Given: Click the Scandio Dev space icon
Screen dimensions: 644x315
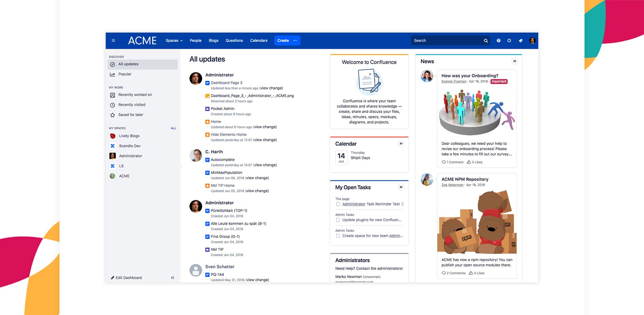Looking at the screenshot, I should 113,146.
